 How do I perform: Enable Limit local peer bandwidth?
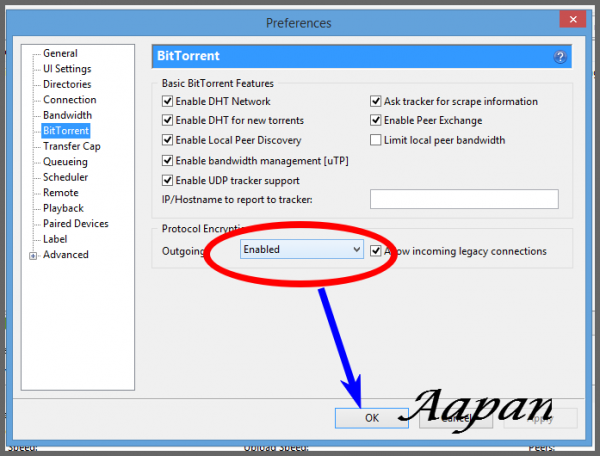click(375, 140)
